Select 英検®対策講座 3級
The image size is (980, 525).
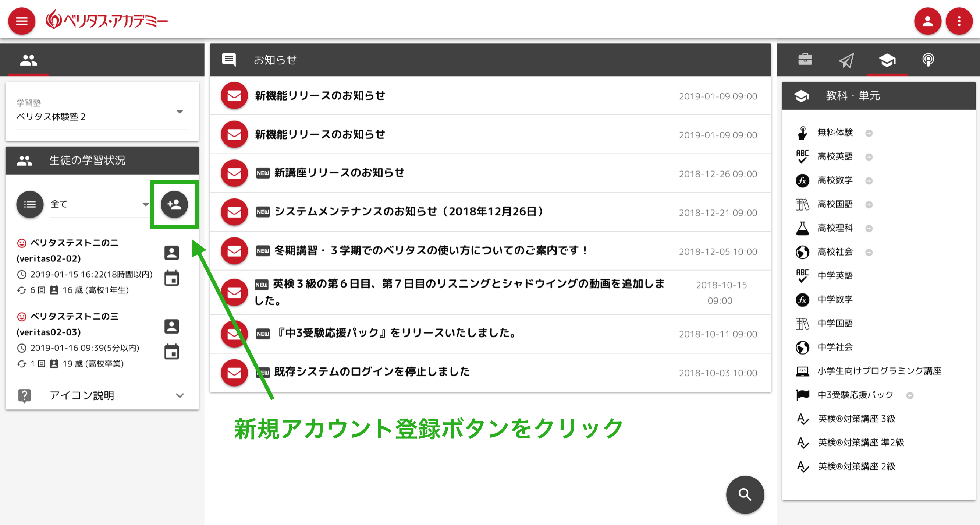click(856, 419)
